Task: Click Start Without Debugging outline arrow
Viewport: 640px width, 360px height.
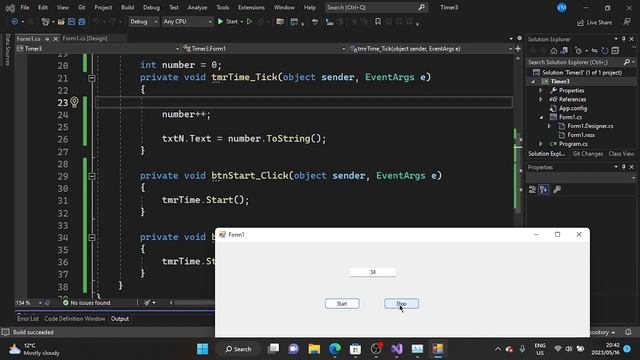Action: point(249,22)
